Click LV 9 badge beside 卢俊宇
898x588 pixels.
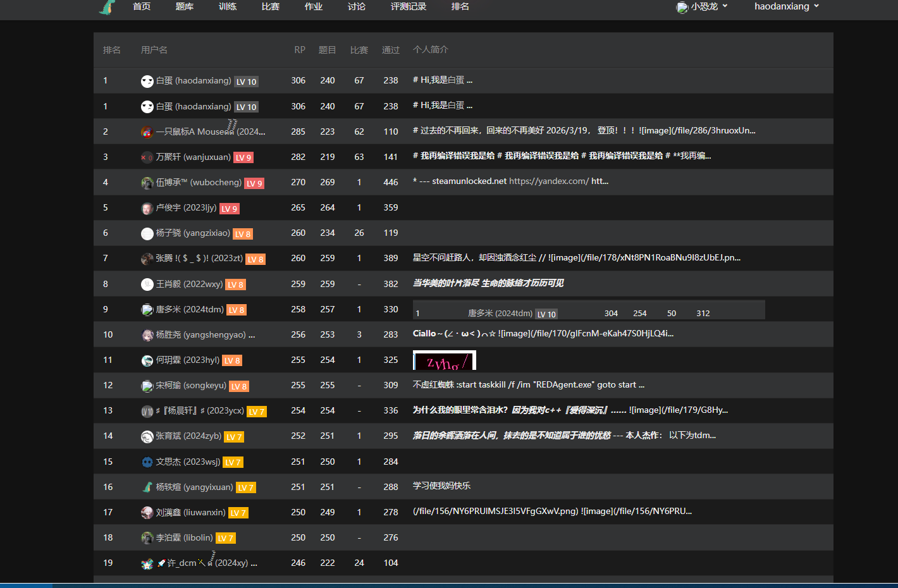point(230,209)
